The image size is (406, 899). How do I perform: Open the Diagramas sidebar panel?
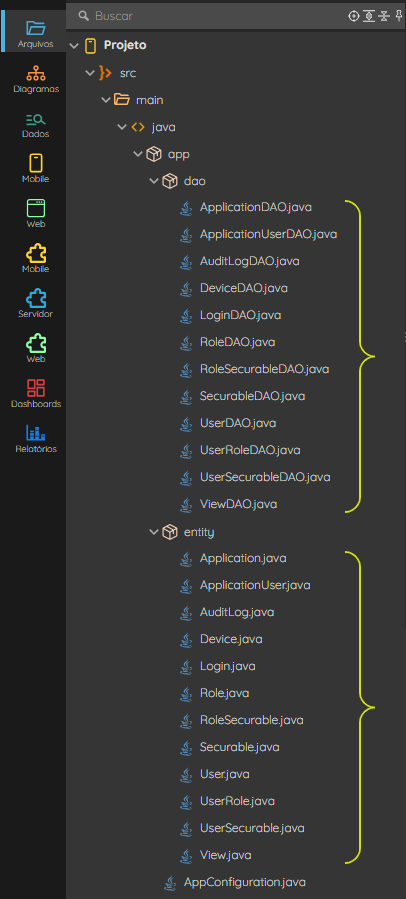tap(36, 79)
